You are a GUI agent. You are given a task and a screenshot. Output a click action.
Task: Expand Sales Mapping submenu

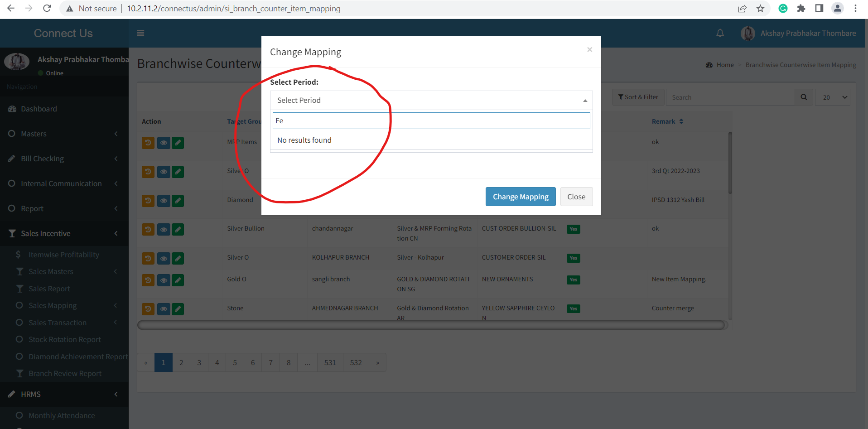pyautogui.click(x=64, y=305)
